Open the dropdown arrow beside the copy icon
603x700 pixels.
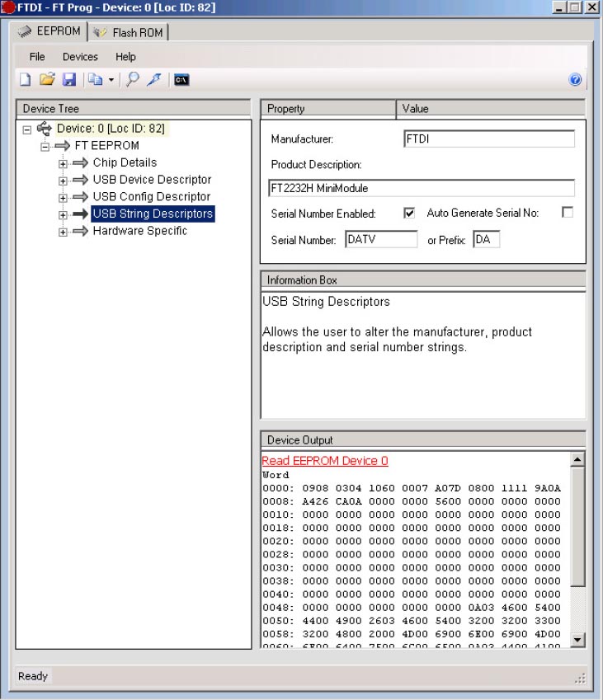coord(111,80)
